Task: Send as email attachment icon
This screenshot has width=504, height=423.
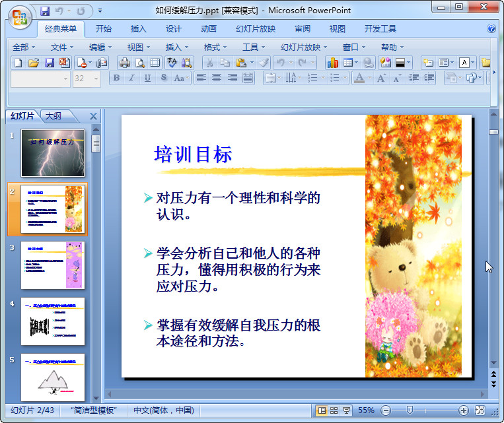Action: [102, 63]
